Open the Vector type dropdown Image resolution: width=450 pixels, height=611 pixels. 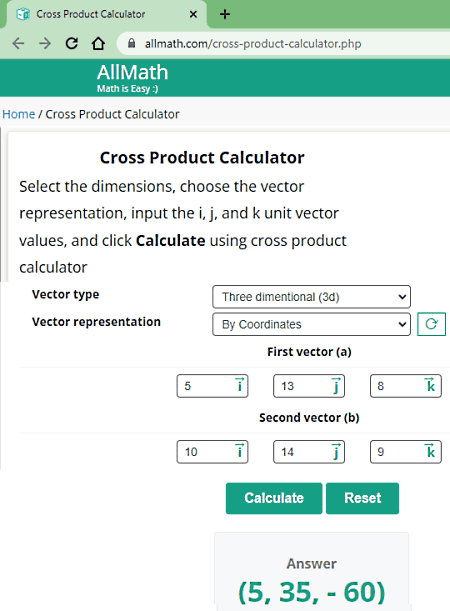click(311, 297)
